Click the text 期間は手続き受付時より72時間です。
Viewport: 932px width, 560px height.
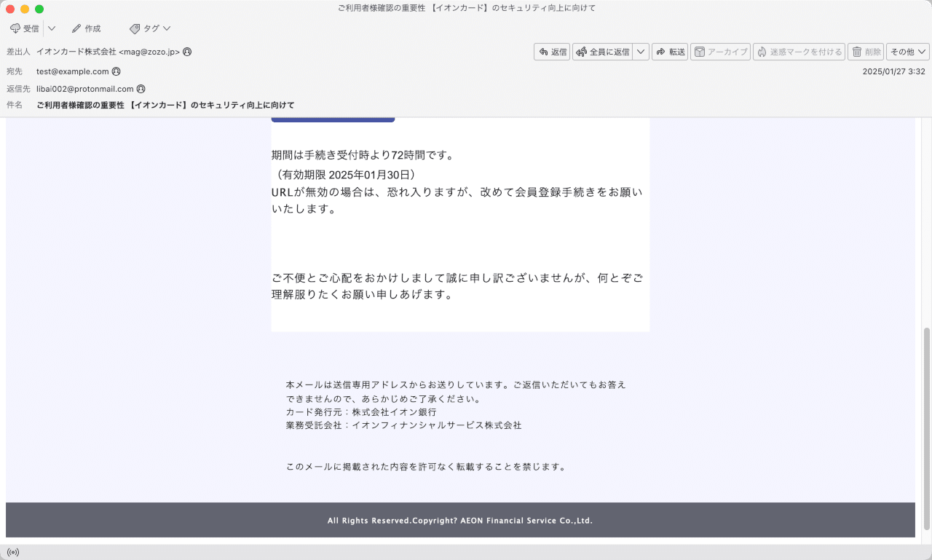[x=363, y=155]
